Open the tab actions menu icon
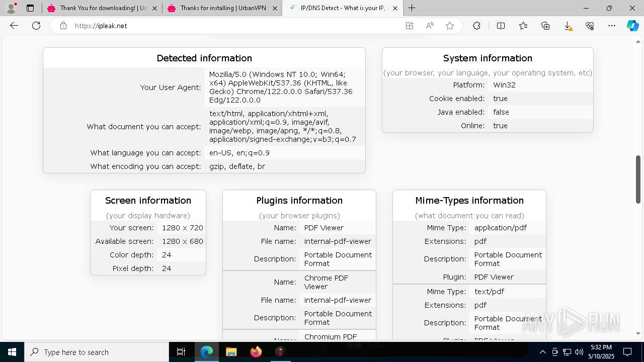 30,8
